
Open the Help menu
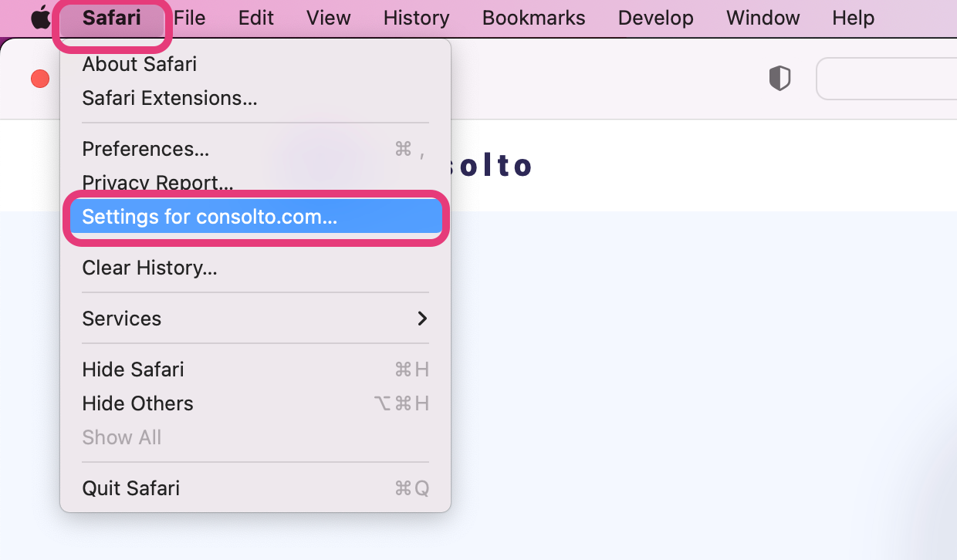click(854, 18)
